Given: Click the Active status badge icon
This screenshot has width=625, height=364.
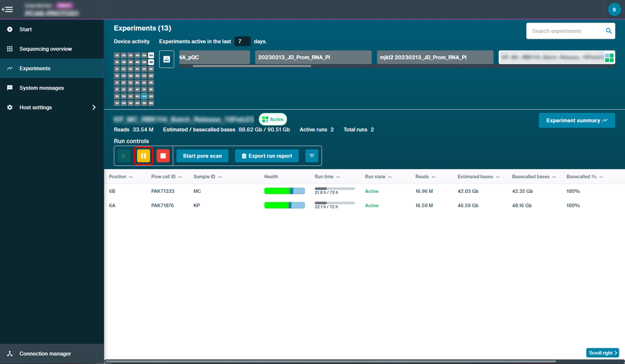Looking at the screenshot, I should click(x=265, y=119).
